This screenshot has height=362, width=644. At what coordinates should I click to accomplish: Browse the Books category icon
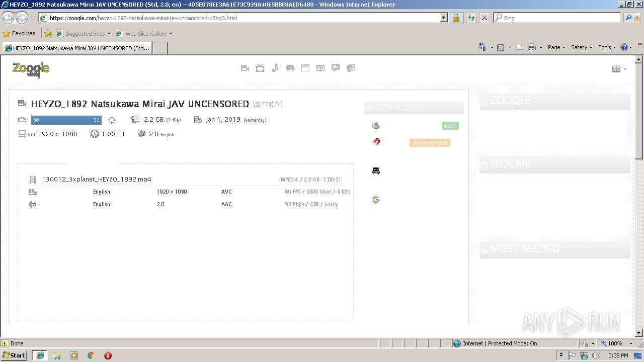click(320, 68)
